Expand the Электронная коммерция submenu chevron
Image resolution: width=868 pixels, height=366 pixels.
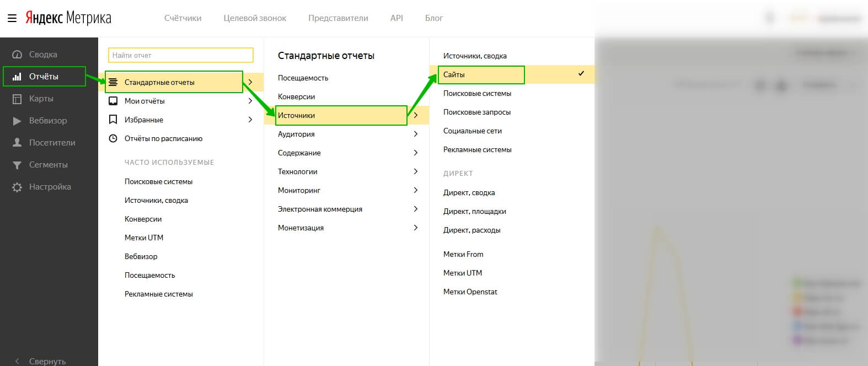(416, 209)
